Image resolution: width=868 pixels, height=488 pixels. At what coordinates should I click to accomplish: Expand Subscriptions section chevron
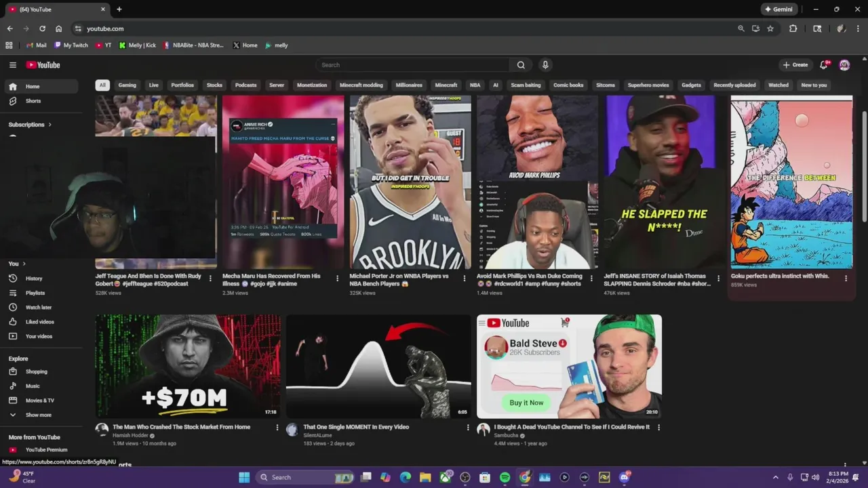pos(50,125)
